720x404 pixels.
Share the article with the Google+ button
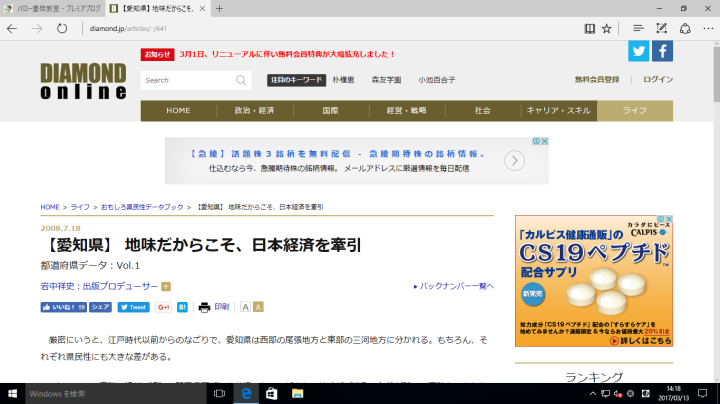163,307
